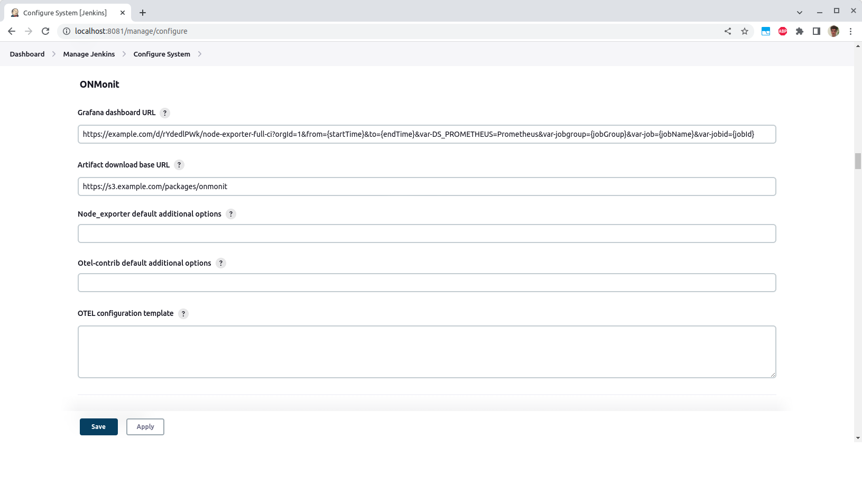
Task: Focus the Artifact download base URL field
Action: (427, 186)
